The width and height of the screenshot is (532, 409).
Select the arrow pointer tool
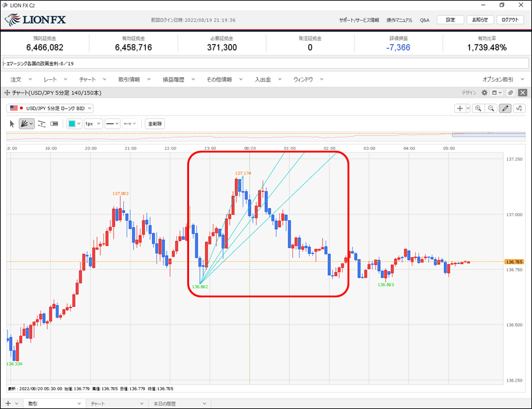coord(12,124)
